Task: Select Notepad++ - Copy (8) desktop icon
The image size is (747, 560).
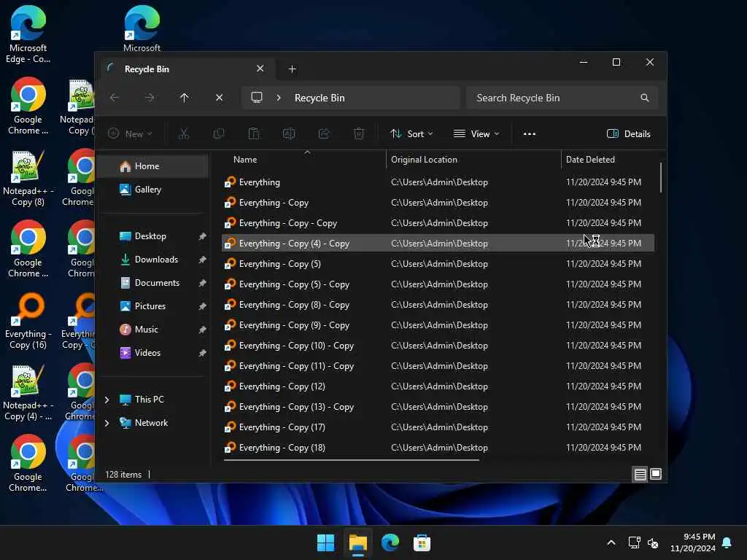Action: click(28, 178)
